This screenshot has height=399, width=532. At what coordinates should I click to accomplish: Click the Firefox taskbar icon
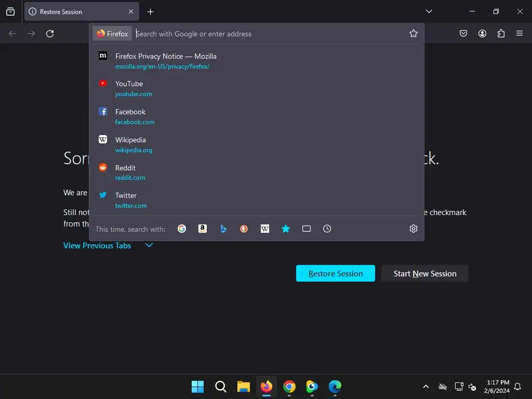click(267, 387)
